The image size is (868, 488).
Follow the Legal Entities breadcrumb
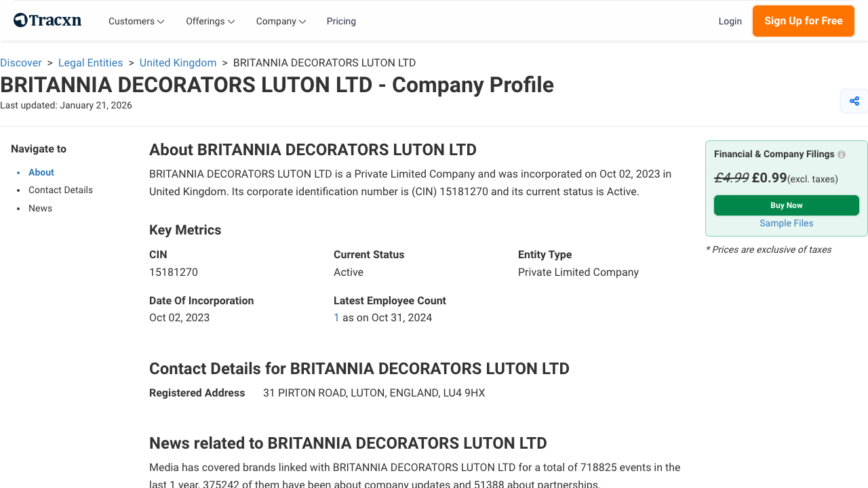tap(90, 62)
